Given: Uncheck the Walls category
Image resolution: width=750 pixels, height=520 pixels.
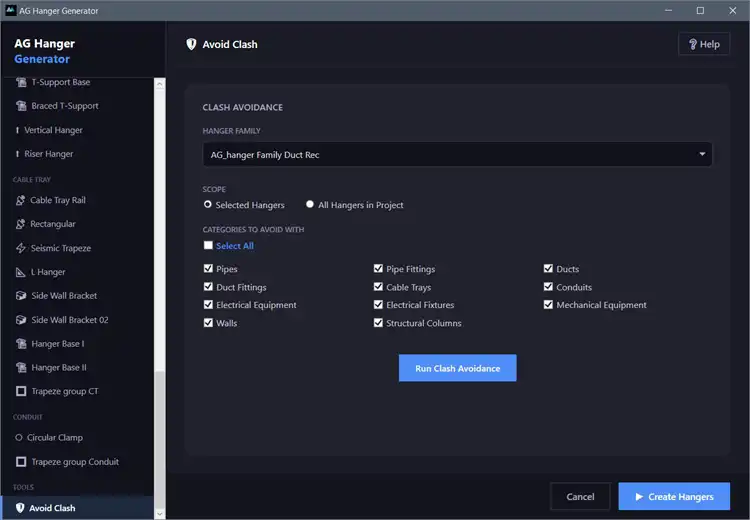Looking at the screenshot, I should pyautogui.click(x=208, y=323).
